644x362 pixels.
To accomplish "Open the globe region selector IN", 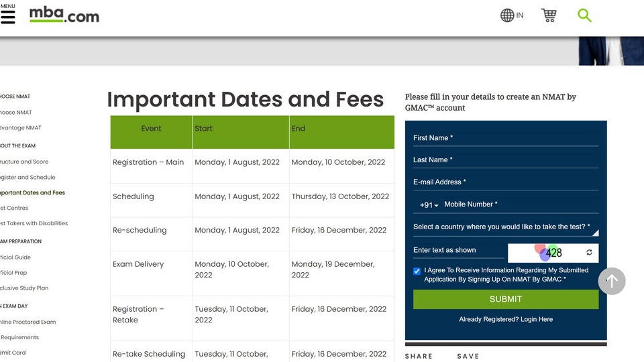I will [x=512, y=15].
